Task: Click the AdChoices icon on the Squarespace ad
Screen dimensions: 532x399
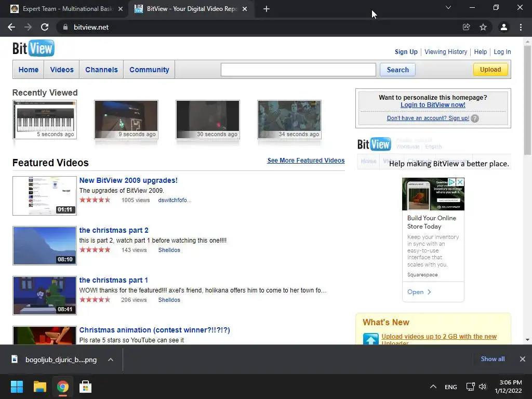Action: (451, 182)
